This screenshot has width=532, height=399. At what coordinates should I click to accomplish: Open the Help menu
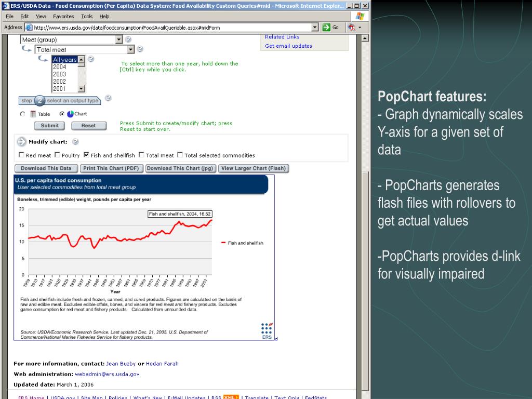[x=104, y=16]
